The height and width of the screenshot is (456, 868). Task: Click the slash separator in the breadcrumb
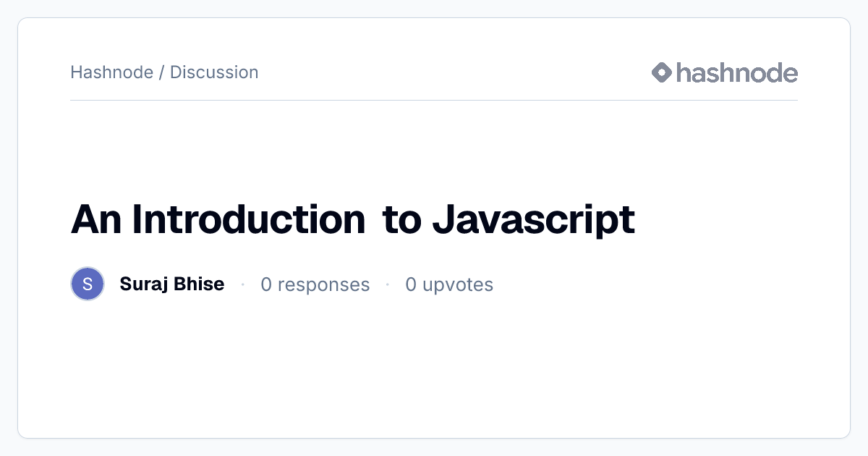point(161,72)
